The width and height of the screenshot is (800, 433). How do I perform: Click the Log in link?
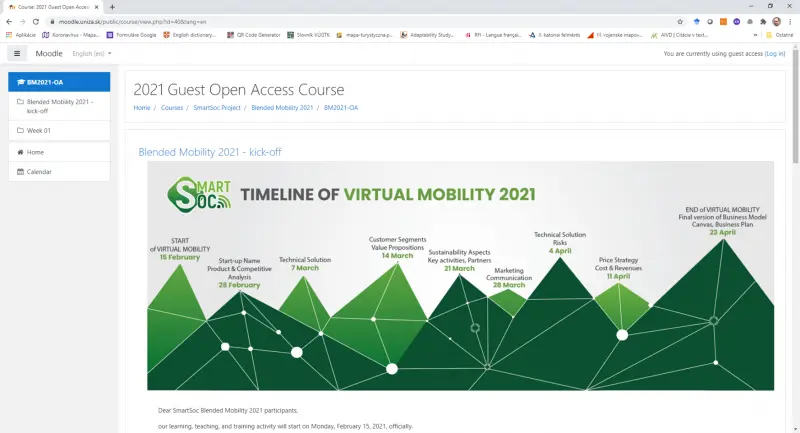click(x=774, y=53)
